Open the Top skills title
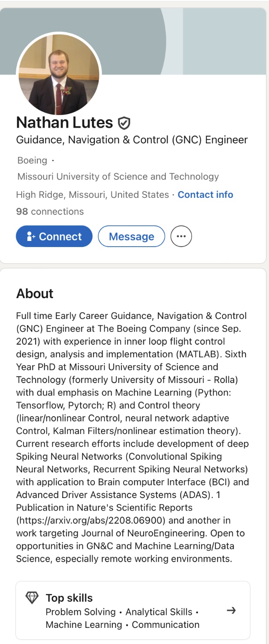The image size is (269, 644). [x=69, y=598]
